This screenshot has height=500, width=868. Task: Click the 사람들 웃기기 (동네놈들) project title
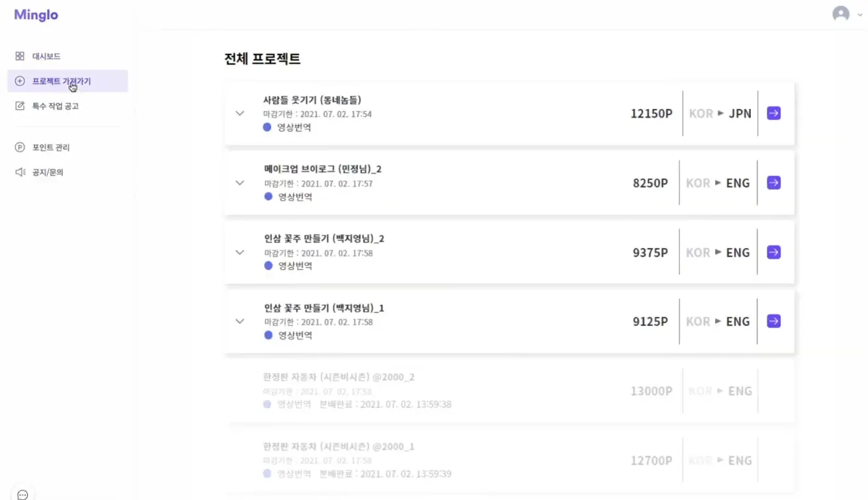312,100
